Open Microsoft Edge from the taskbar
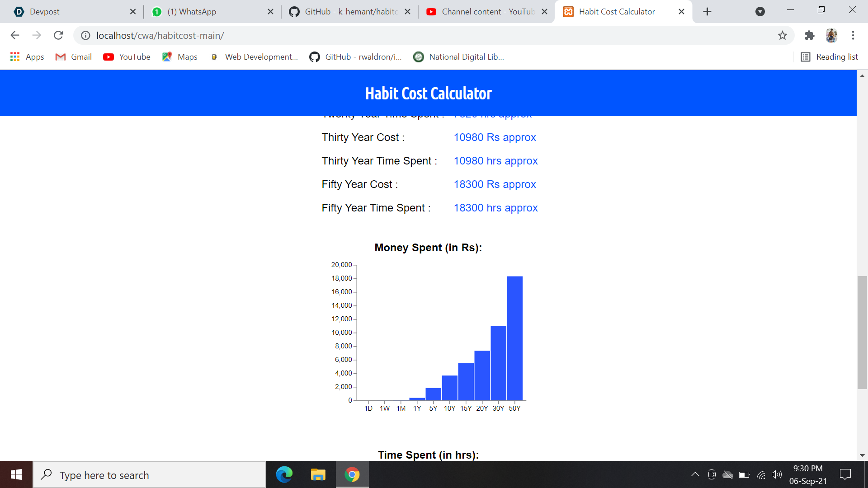Screen dimensions: 868x488 (x=284, y=474)
